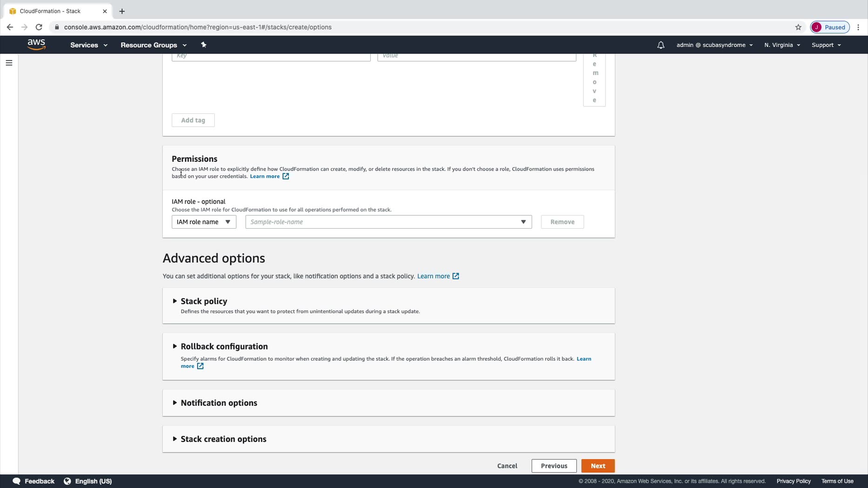The image size is (868, 488).
Task: Click the tag Value input field
Action: coord(477,56)
